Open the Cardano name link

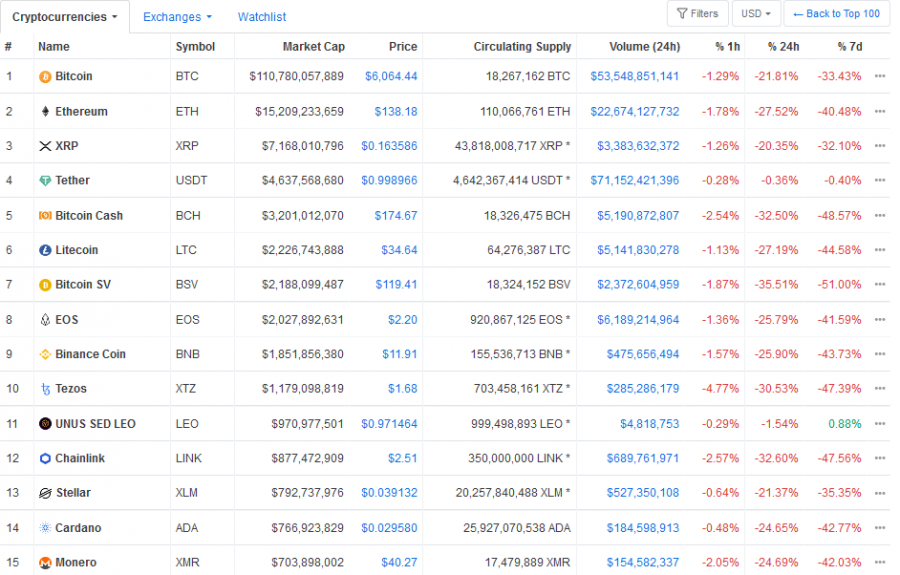pos(78,528)
